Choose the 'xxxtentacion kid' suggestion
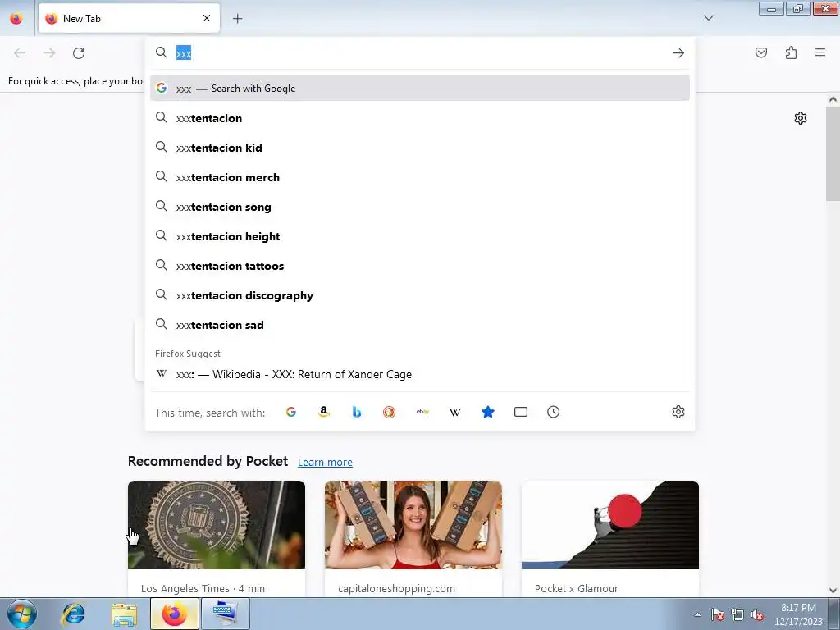The height and width of the screenshot is (630, 840). pyautogui.click(x=420, y=148)
